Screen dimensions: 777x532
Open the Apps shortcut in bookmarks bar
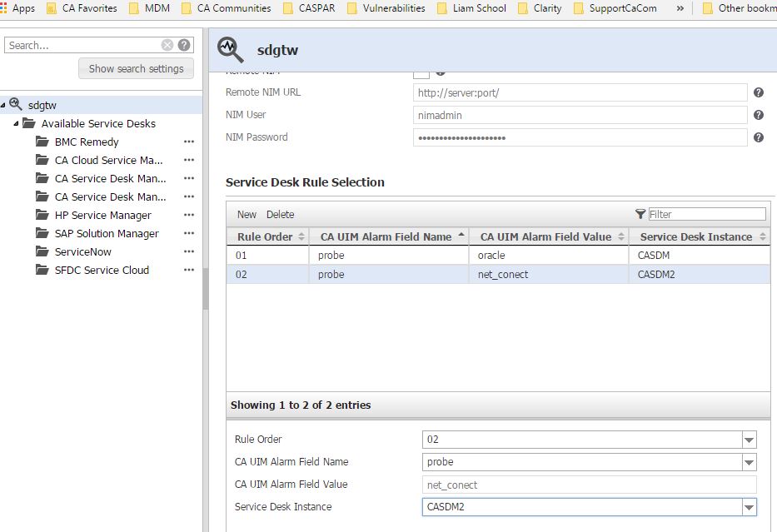[x=17, y=8]
